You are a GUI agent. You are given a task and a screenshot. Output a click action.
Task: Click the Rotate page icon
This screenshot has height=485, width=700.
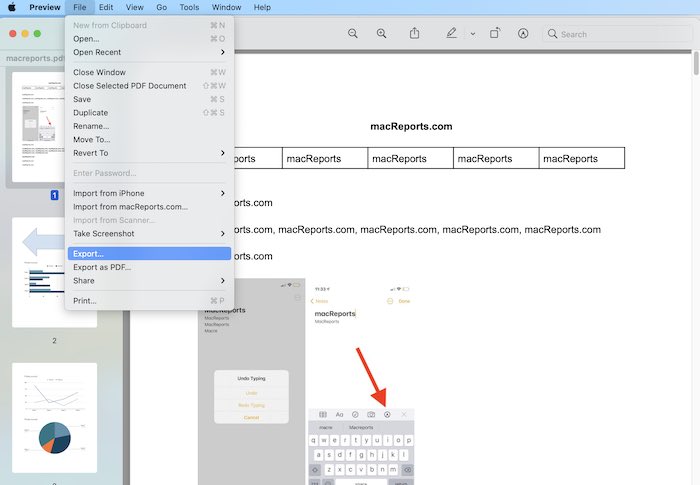pos(495,33)
